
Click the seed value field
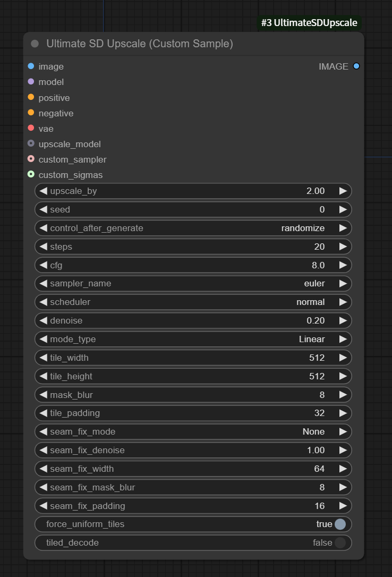click(x=193, y=210)
